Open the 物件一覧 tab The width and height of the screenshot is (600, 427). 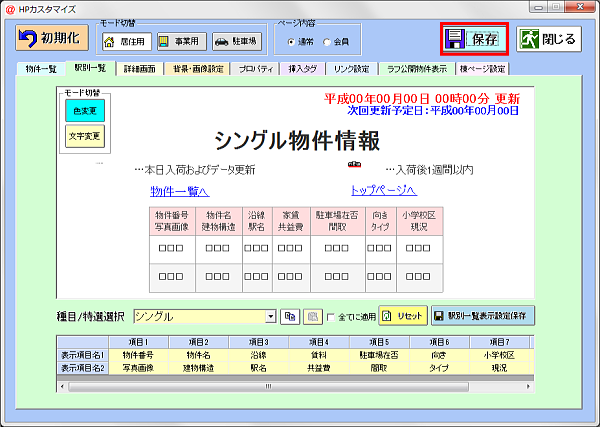41,69
